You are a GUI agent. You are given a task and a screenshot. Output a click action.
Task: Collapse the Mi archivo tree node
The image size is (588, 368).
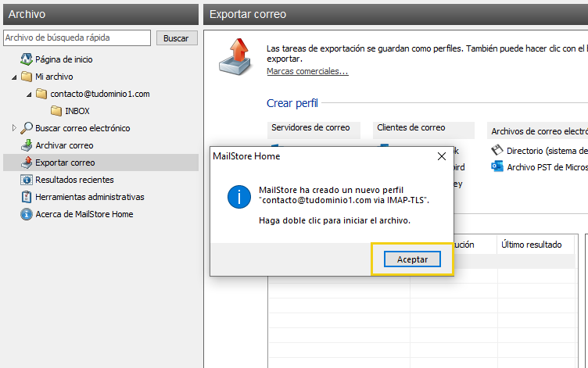14,77
